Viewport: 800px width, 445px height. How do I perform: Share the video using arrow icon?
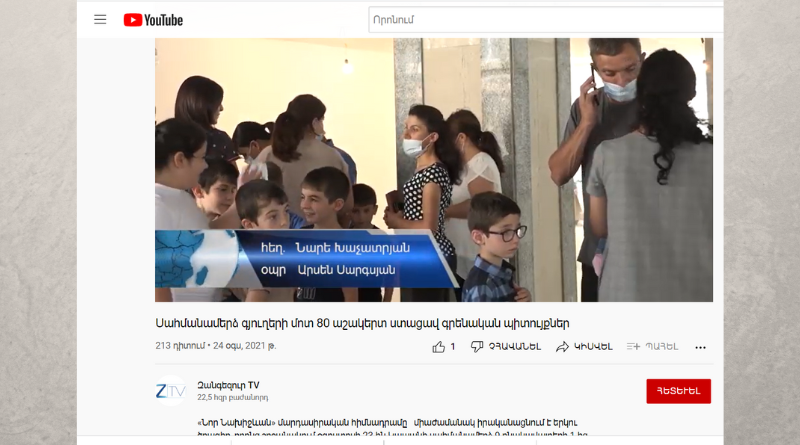tap(562, 347)
